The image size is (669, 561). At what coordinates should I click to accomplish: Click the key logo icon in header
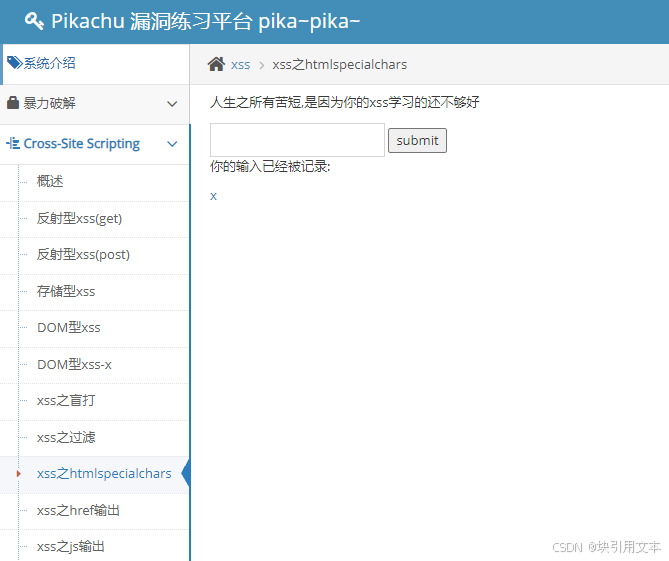click(x=34, y=21)
